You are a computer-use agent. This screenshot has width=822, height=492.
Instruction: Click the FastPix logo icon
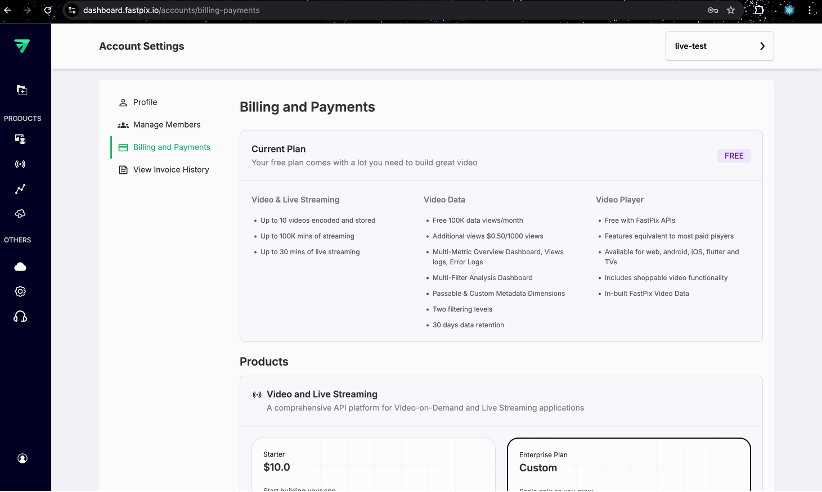coord(21,46)
